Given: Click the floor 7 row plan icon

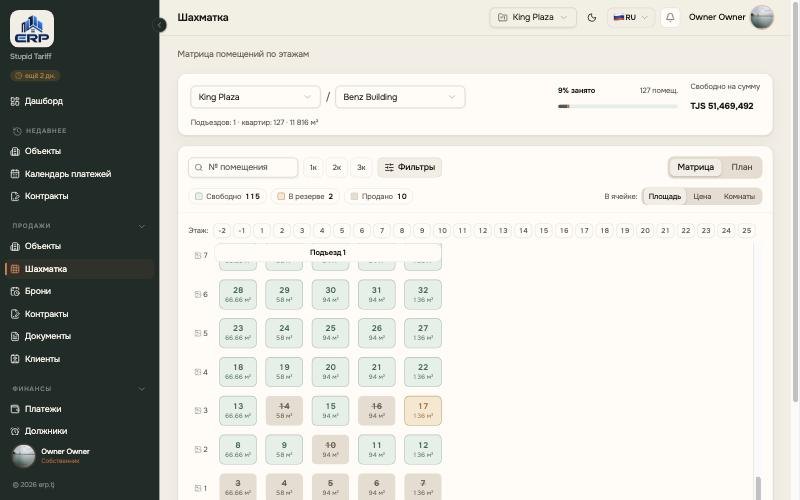Looking at the screenshot, I should coord(197,255).
